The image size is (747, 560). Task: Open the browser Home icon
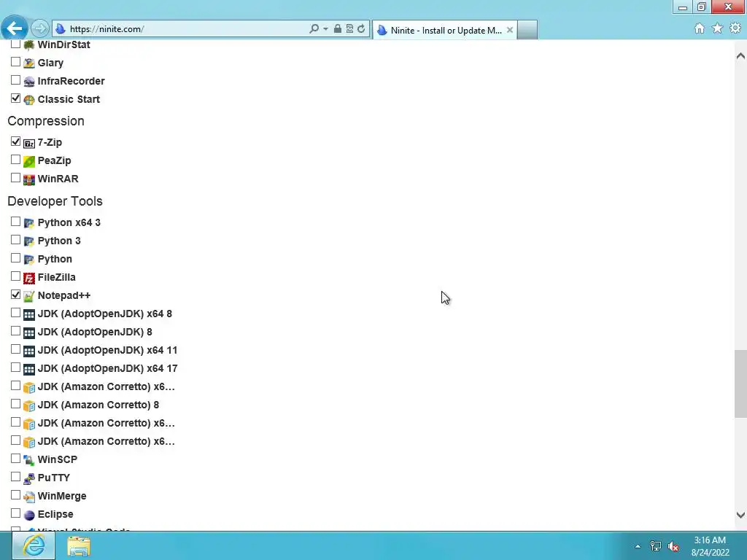[700, 28]
